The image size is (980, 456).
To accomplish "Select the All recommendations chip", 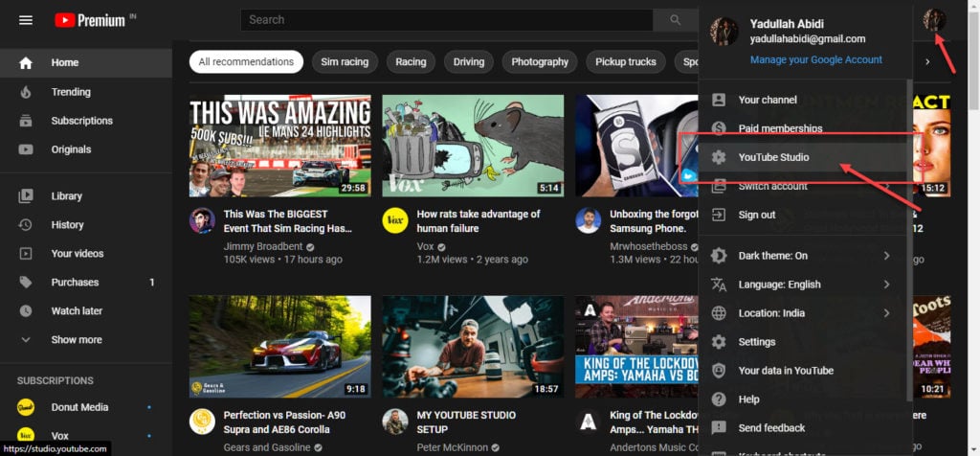I will tap(246, 62).
